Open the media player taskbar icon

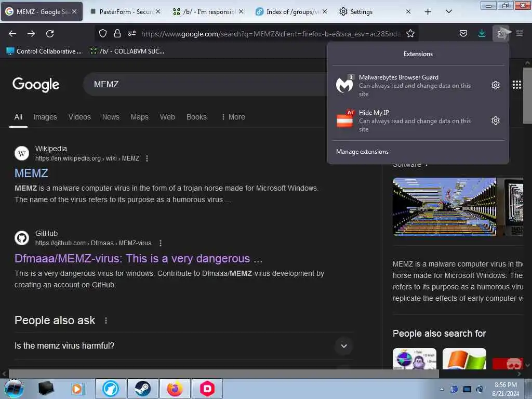click(x=77, y=389)
